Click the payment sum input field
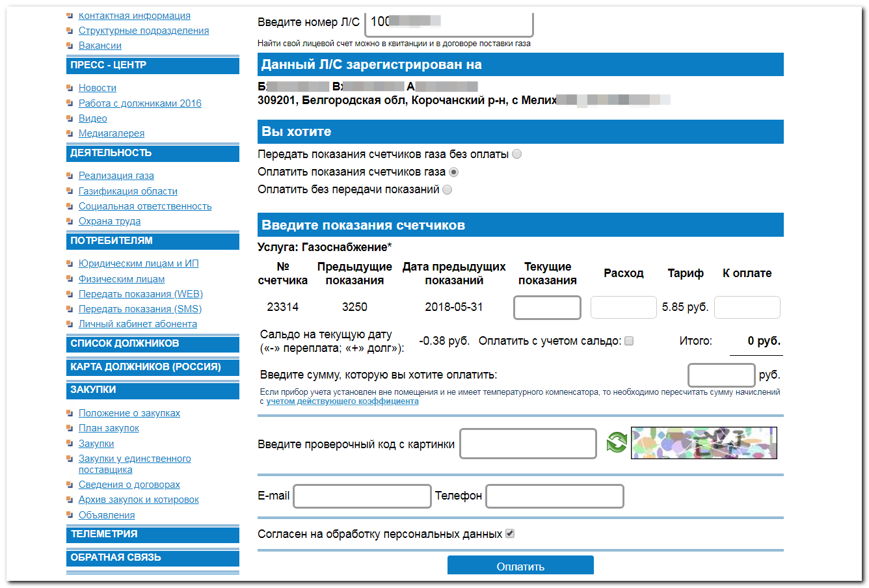 click(x=721, y=375)
